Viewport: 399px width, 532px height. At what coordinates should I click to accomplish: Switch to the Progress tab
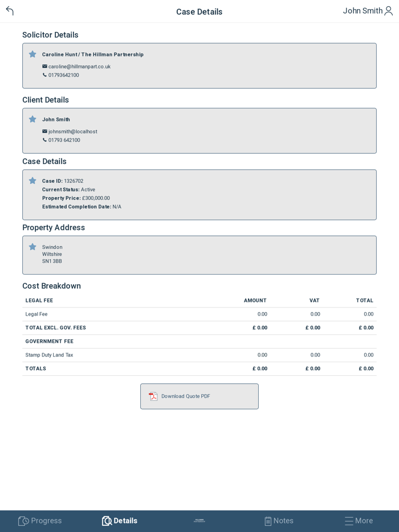[x=40, y=521]
